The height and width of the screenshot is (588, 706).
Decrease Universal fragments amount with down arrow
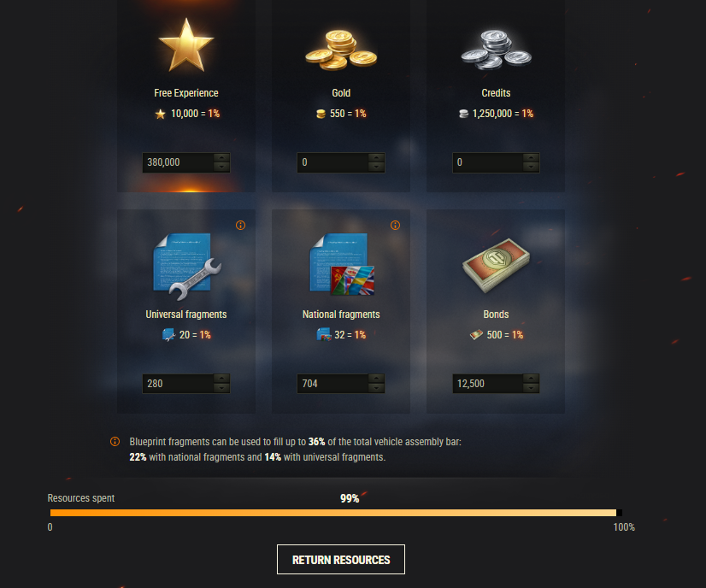(x=221, y=389)
